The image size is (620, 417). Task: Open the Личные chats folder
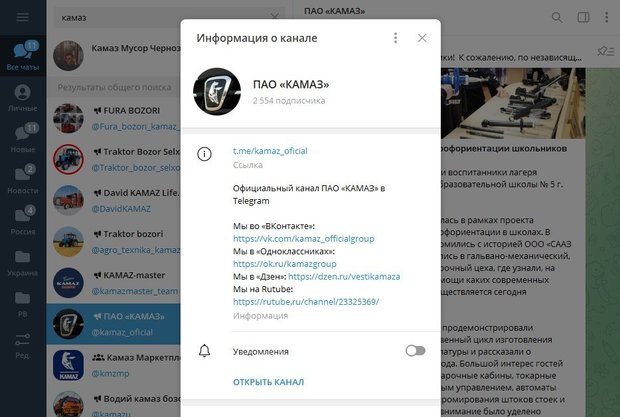click(23, 98)
